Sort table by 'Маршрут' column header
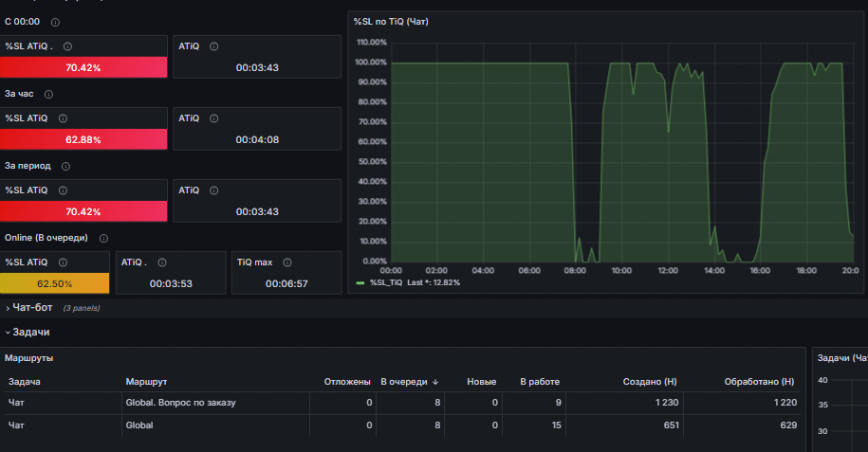This screenshot has height=452, width=868. coord(146,382)
